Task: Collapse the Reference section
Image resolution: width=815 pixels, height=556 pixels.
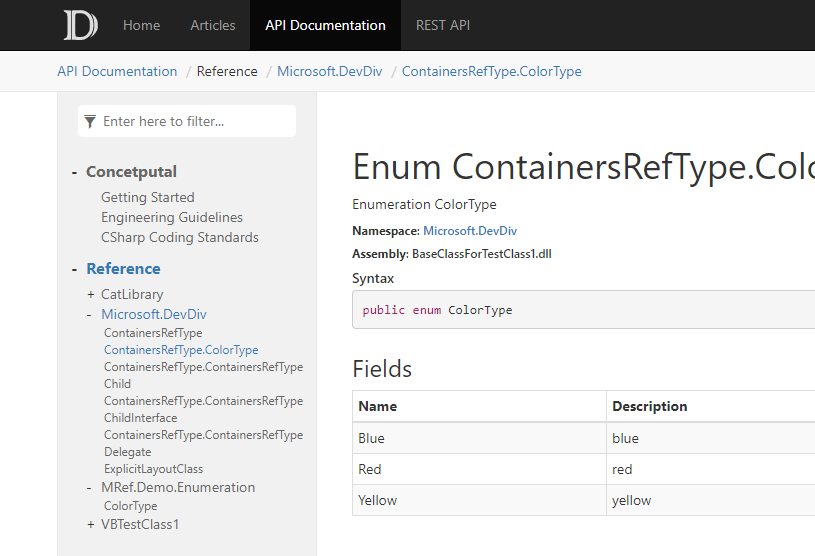Action: click(x=74, y=269)
